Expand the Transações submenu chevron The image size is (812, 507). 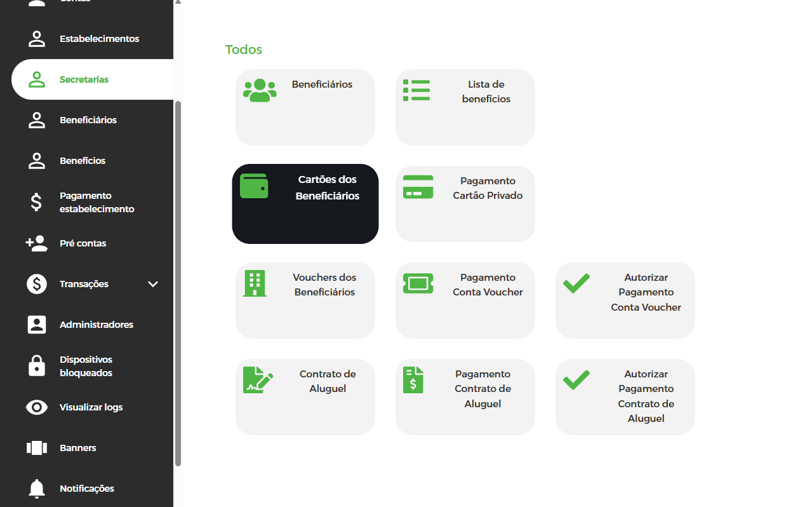[x=153, y=284]
